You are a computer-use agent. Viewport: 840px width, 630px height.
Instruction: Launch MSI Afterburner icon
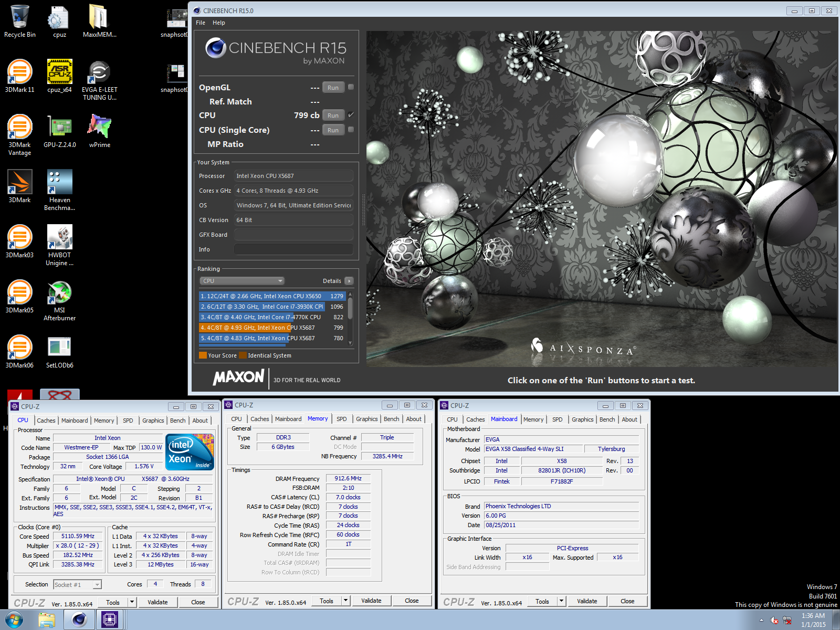(59, 300)
